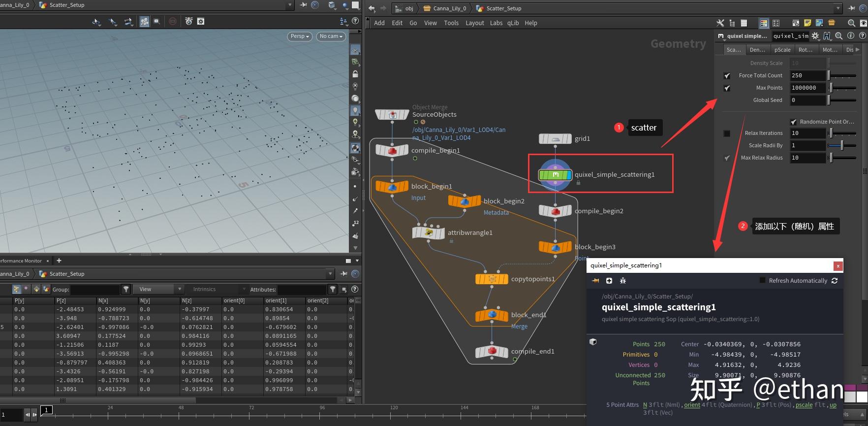
Task: Disable the Force Total Count checkbox
Action: point(727,76)
